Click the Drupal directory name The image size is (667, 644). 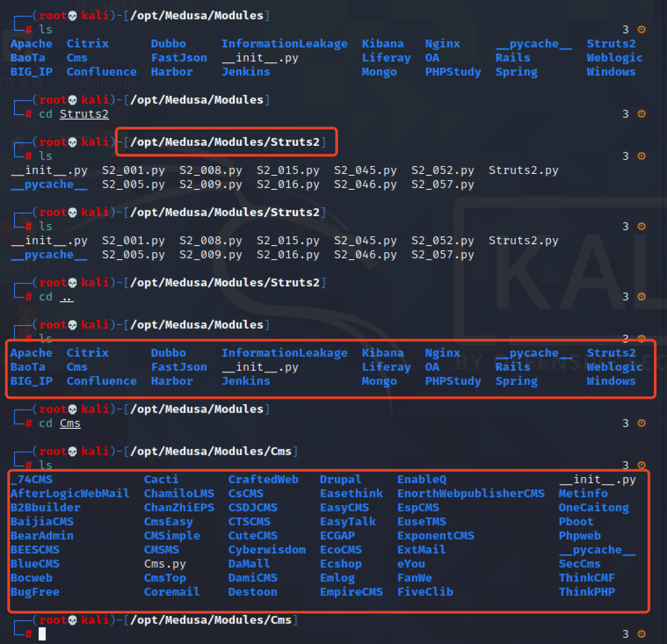[x=341, y=480]
